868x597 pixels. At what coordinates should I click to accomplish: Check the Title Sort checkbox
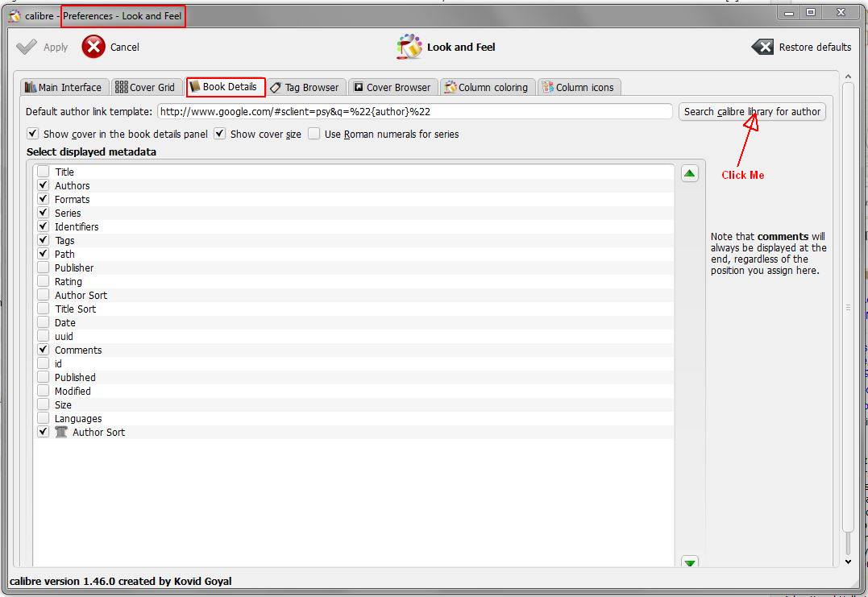pyautogui.click(x=44, y=309)
